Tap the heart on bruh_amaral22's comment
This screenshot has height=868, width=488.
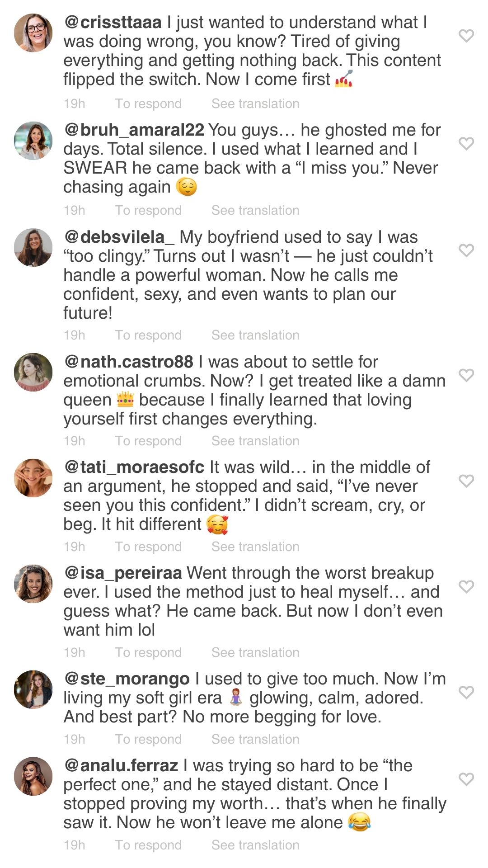[x=466, y=143]
